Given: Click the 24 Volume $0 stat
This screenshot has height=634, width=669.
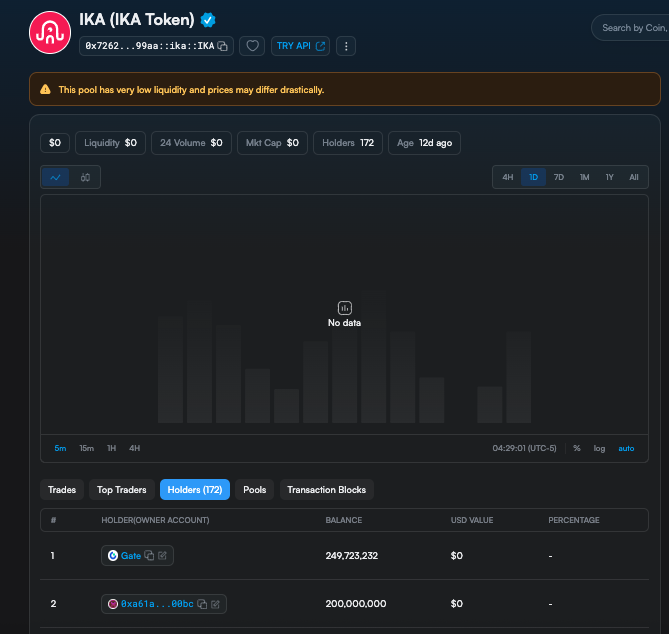Looking at the screenshot, I should click(x=191, y=143).
